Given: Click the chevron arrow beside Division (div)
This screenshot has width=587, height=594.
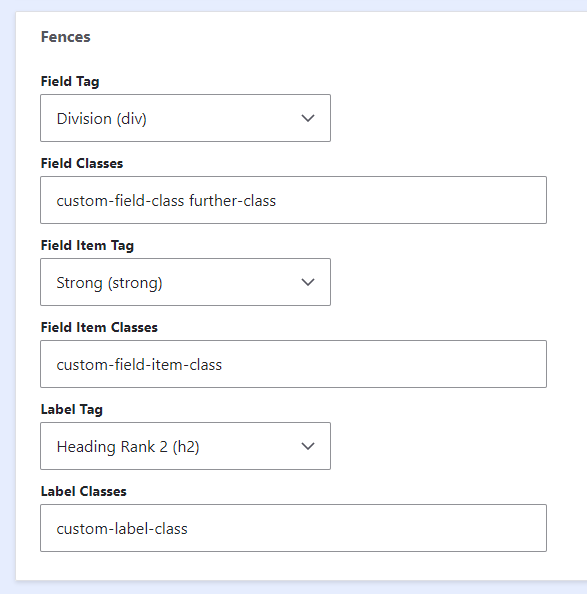Looking at the screenshot, I should pyautogui.click(x=308, y=118).
